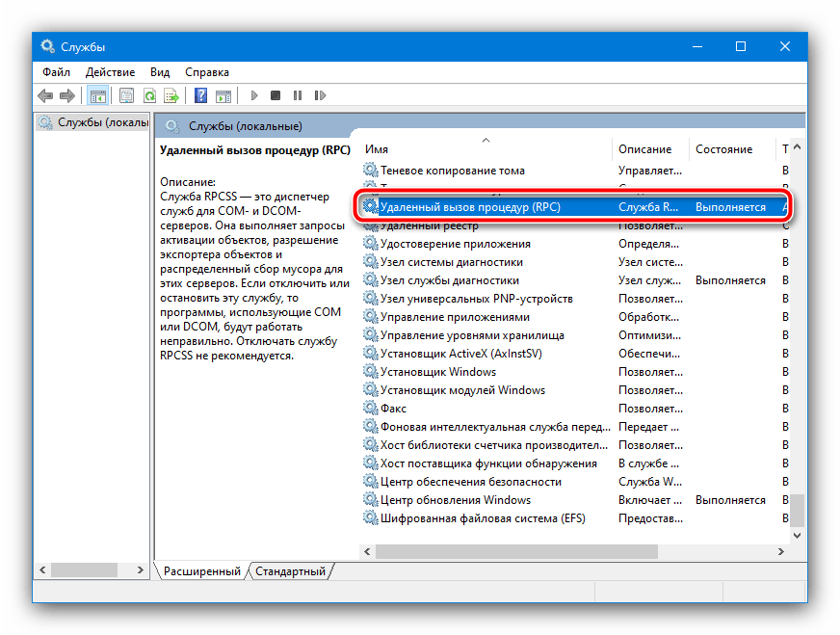
Task: Click gear icon of Теневое копирование тома
Action: coord(370,170)
